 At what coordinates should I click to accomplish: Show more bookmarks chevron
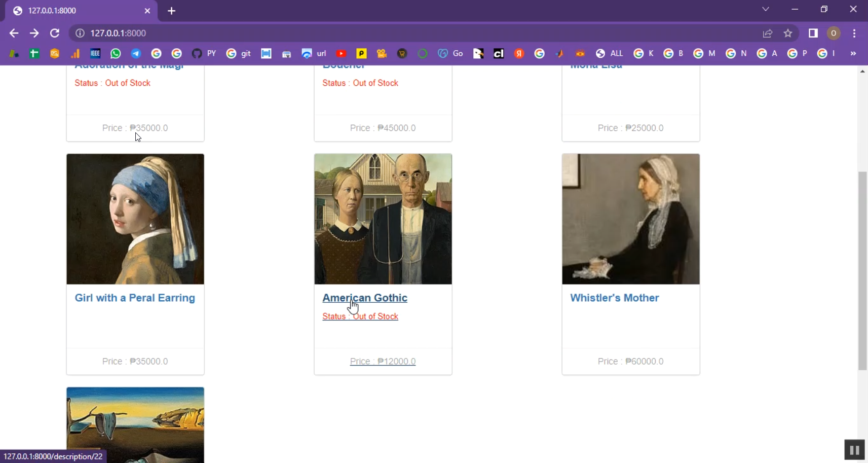click(853, 53)
